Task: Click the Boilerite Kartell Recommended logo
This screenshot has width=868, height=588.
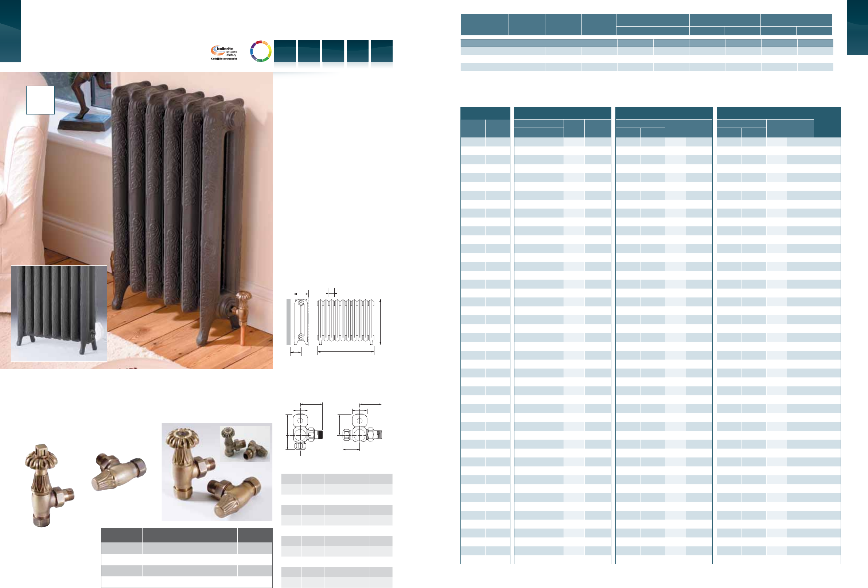Action: click(x=224, y=53)
